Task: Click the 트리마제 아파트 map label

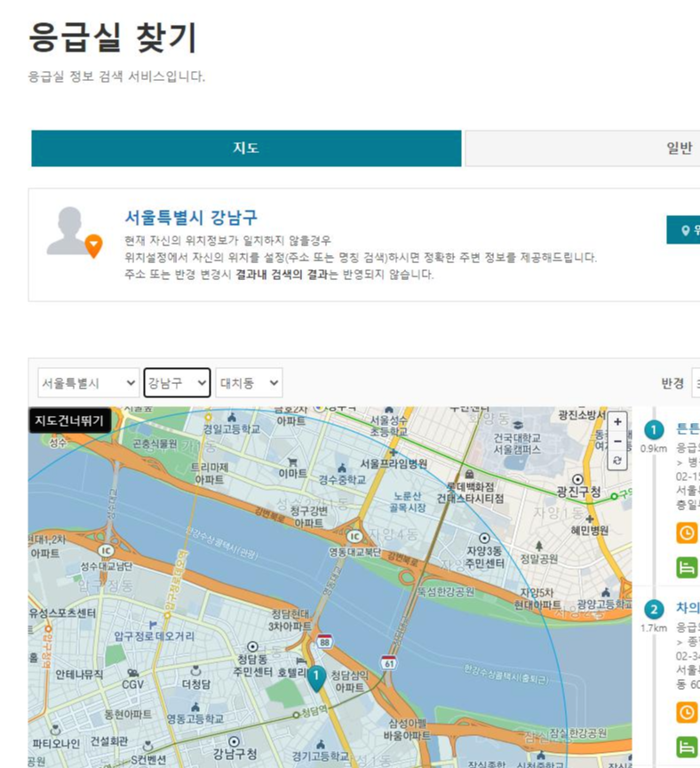Action: [210, 473]
